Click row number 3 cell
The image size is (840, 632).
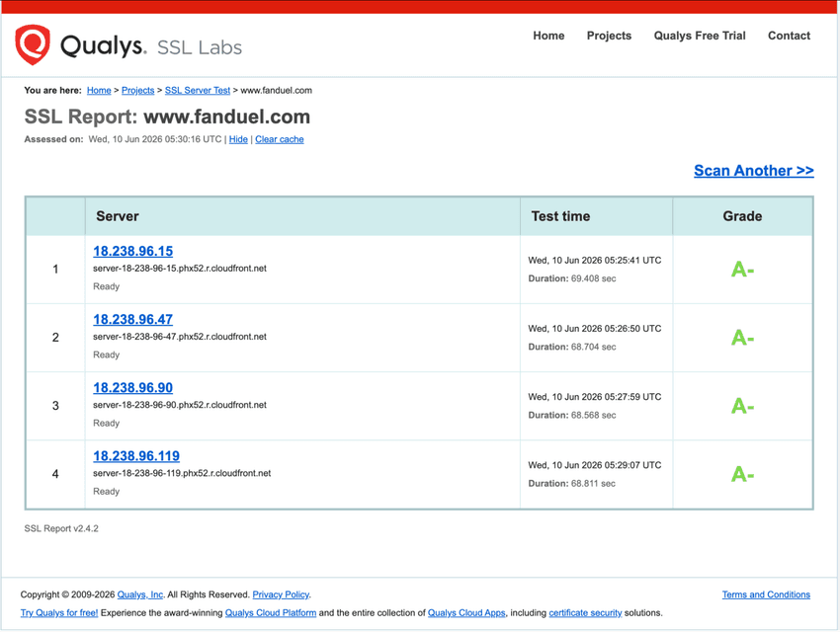click(x=55, y=406)
